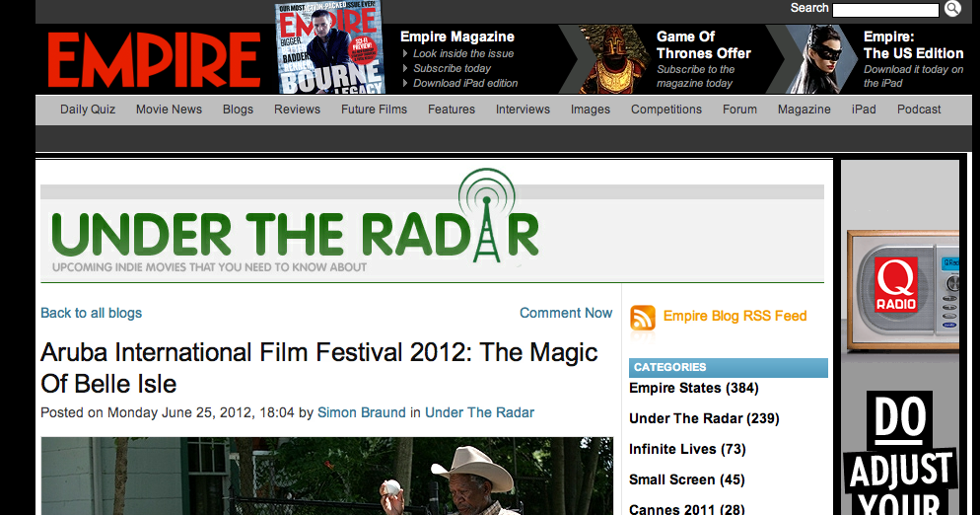
Task: Open the Cannes 2011 (28) category
Action: [686, 509]
